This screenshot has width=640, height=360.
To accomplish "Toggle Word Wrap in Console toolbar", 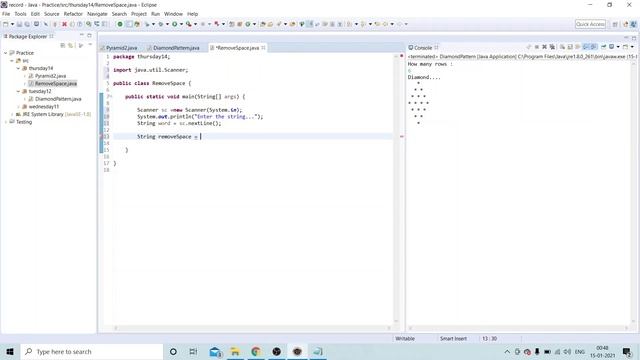I will [x=578, y=47].
